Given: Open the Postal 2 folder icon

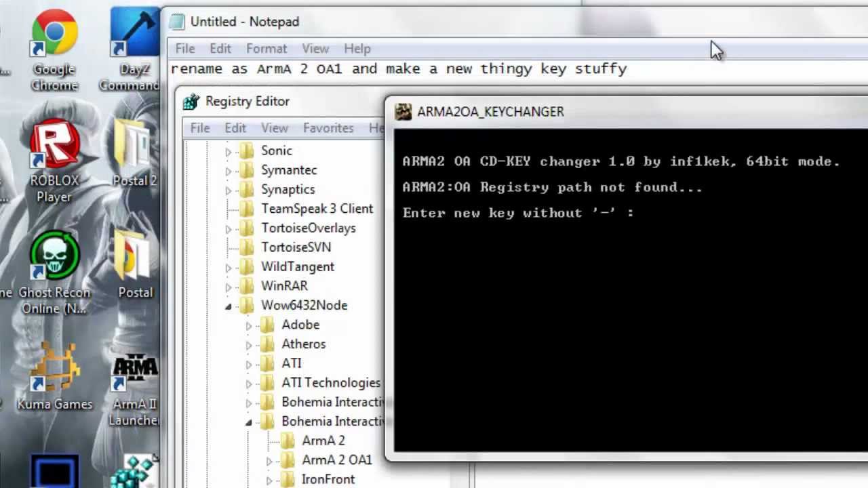Looking at the screenshot, I should pyautogui.click(x=135, y=152).
